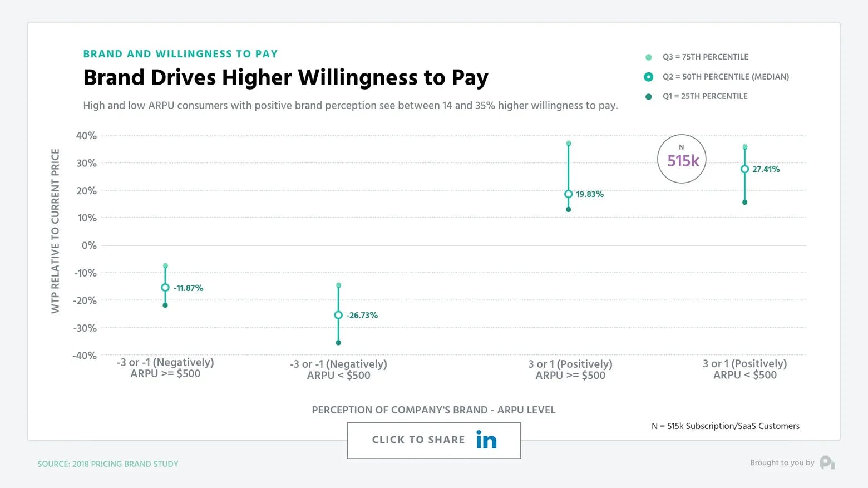Select the 19.83% median marker on the chart
The width and height of the screenshot is (868, 488).
pos(568,194)
